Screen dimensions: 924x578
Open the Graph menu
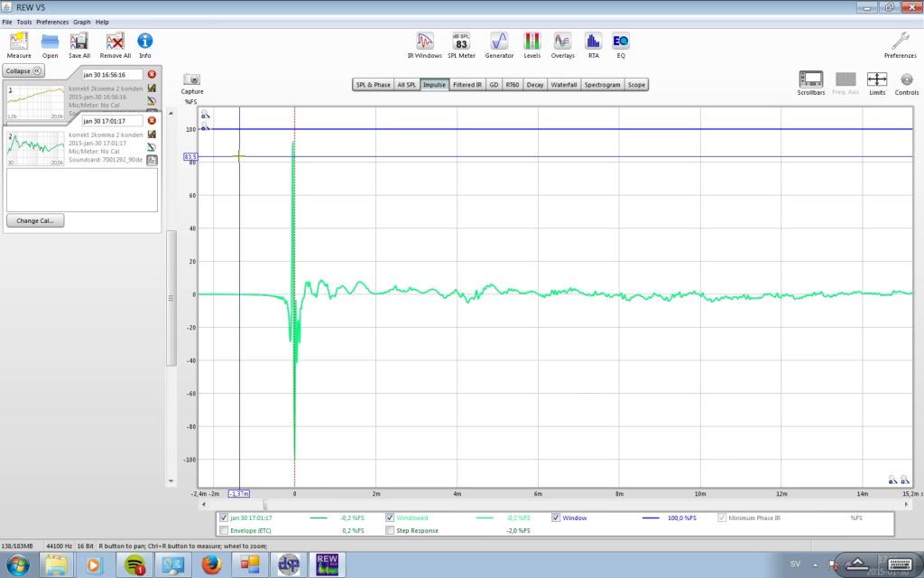(82, 22)
